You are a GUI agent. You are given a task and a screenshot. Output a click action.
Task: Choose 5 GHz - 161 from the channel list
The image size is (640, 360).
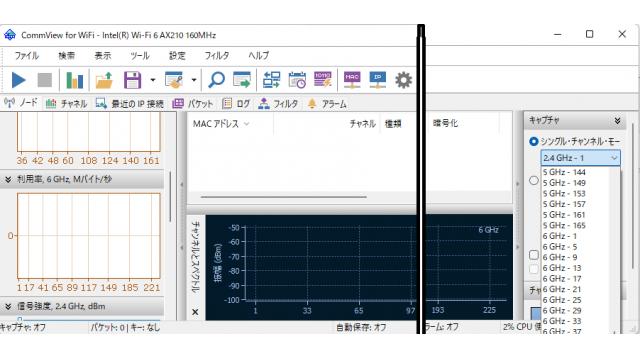pos(564,215)
